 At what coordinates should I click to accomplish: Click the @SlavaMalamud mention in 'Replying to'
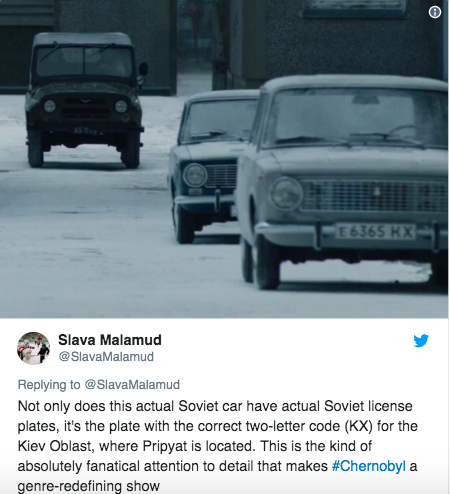tap(132, 385)
